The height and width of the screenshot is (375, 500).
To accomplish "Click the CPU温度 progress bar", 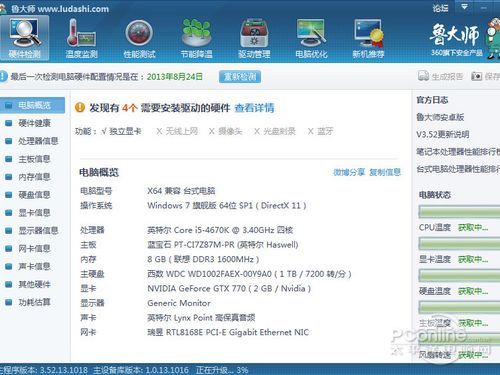I will [459, 212].
